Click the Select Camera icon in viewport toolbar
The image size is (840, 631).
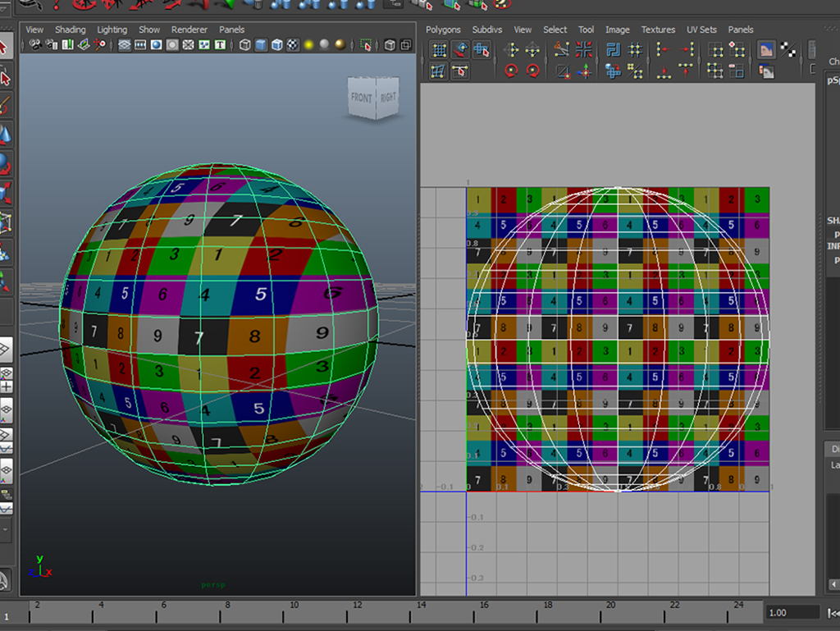(35, 45)
